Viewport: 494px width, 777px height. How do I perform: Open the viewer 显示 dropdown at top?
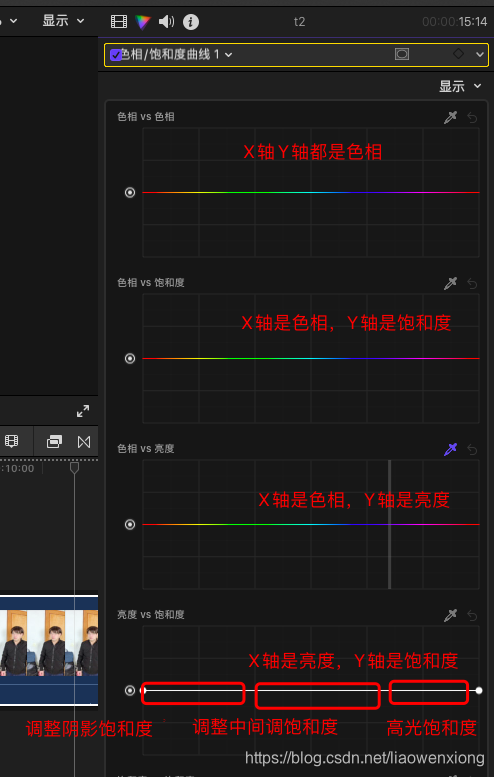[x=63, y=21]
